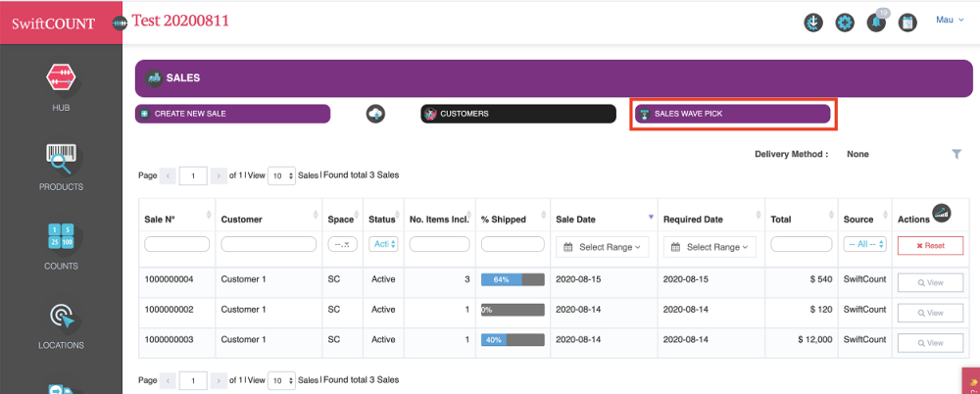Screen dimensions: 980x394
Task: Click the notifications bell icon
Action: (x=876, y=23)
